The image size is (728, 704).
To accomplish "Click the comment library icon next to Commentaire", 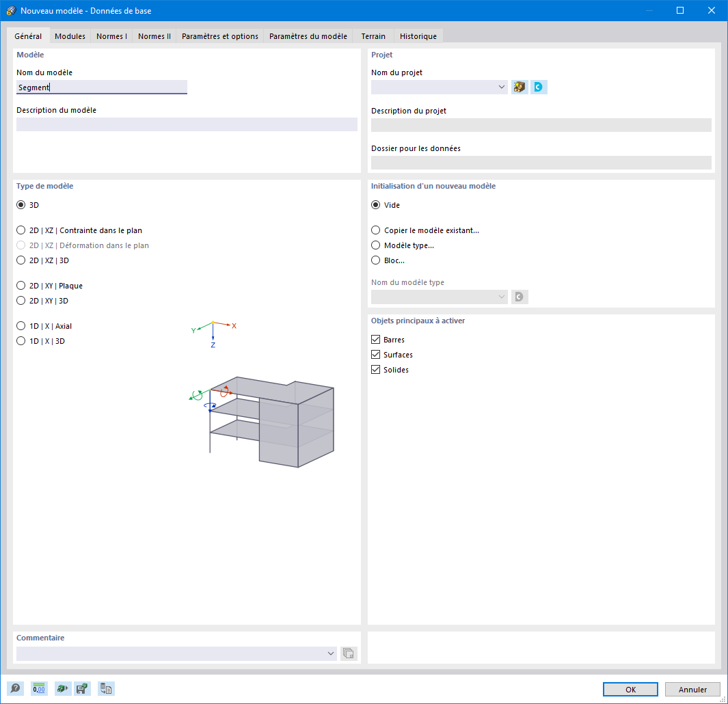I will [349, 653].
